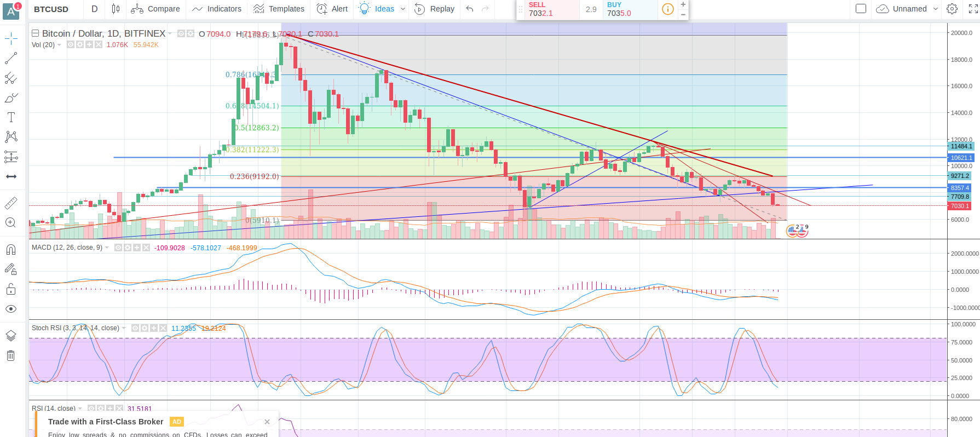Expand the RSI (14, close) dropdown
The image size is (980, 437).
[x=80, y=409]
